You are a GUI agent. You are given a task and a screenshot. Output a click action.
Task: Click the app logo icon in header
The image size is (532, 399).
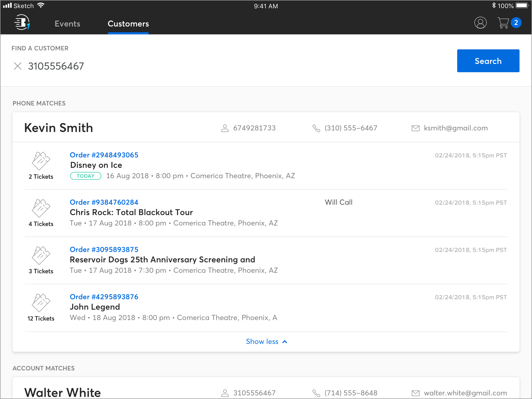click(22, 23)
